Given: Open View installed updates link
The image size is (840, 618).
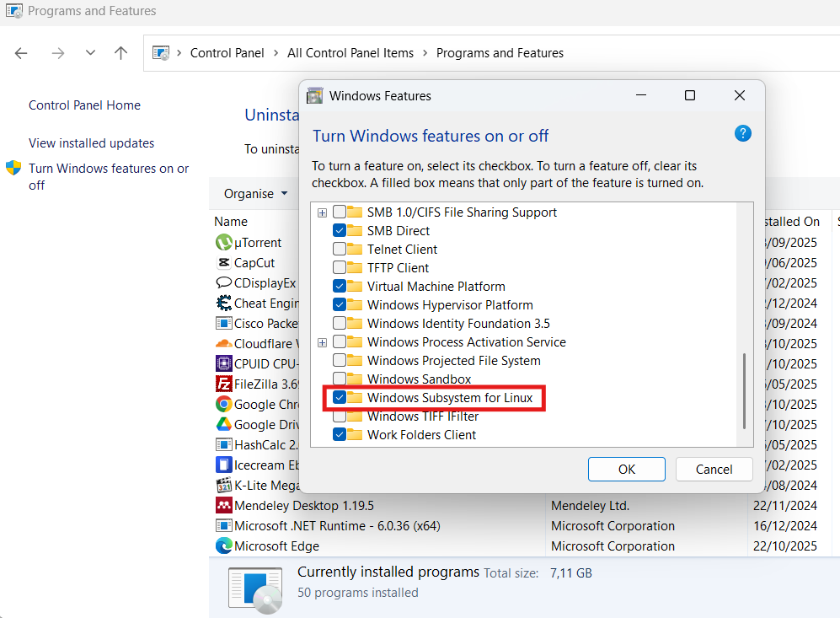Looking at the screenshot, I should click(x=91, y=143).
